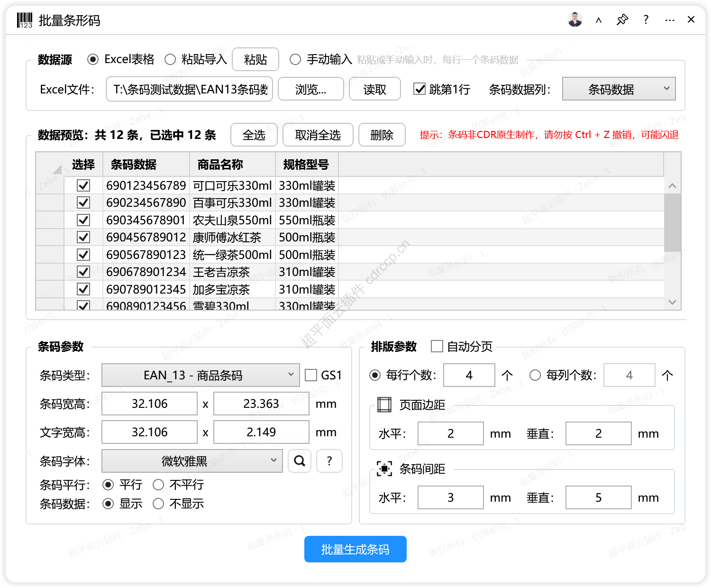The width and height of the screenshot is (711, 588).
Task: Click cell 康师傅冰红茶
Action: point(233,237)
